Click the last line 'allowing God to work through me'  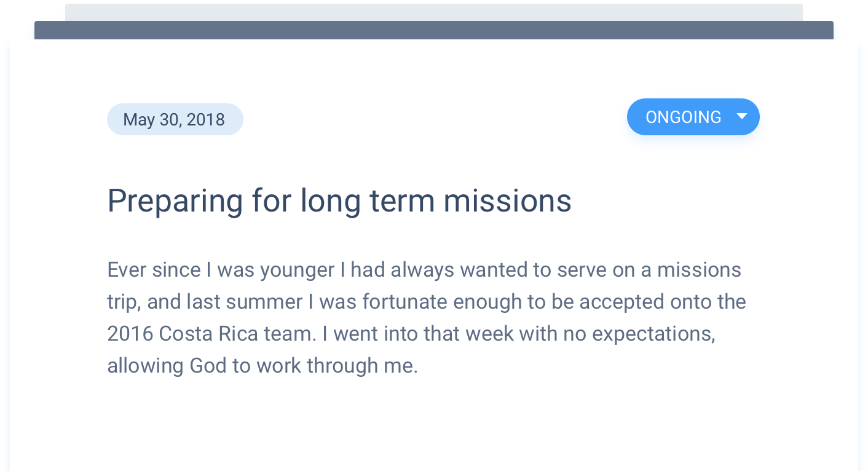pyautogui.click(x=262, y=366)
